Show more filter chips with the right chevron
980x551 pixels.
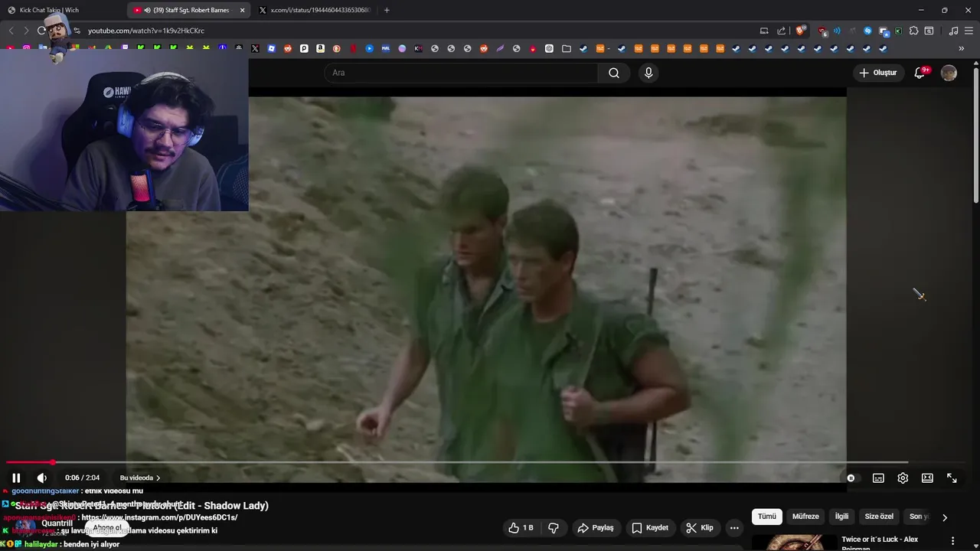coord(944,517)
